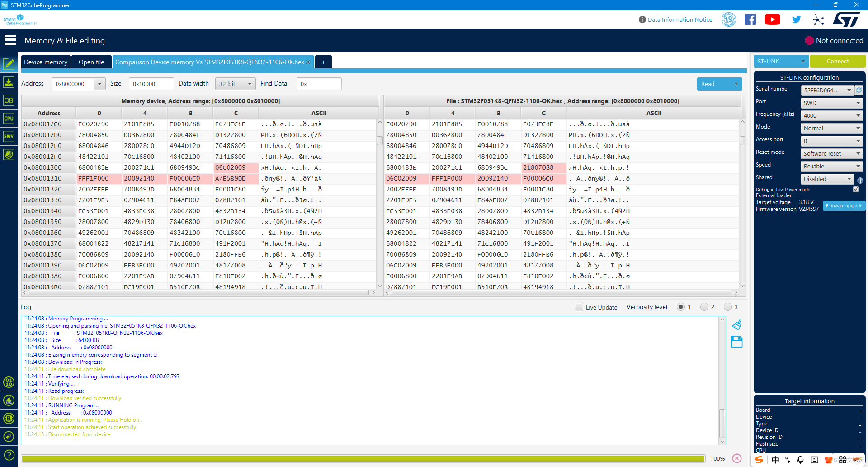The width and height of the screenshot is (868, 467).
Task: Select the Comparison Device memory tab
Action: coord(210,62)
